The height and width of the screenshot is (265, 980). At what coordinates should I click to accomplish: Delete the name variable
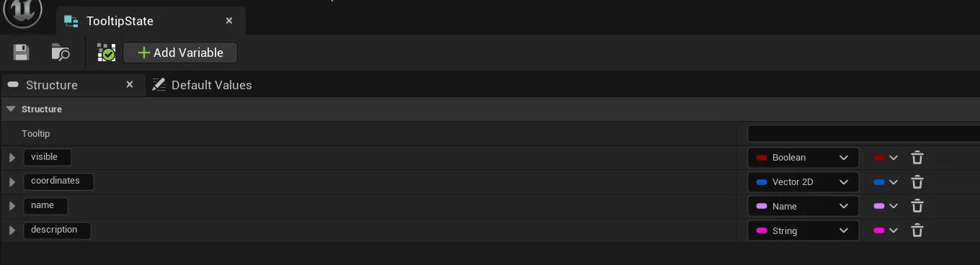(917, 206)
